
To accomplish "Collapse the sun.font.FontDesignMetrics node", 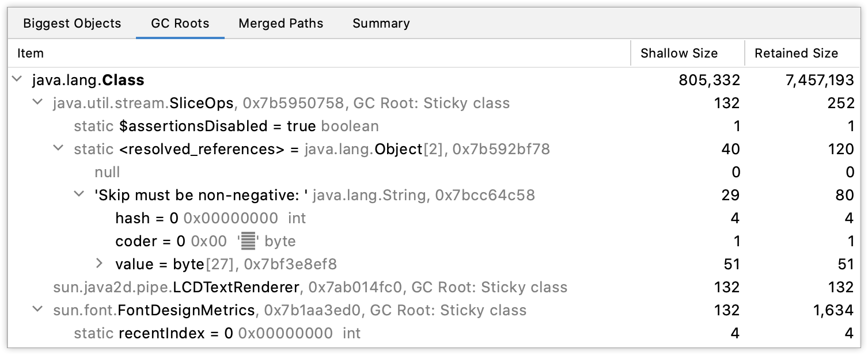I will pos(36,310).
